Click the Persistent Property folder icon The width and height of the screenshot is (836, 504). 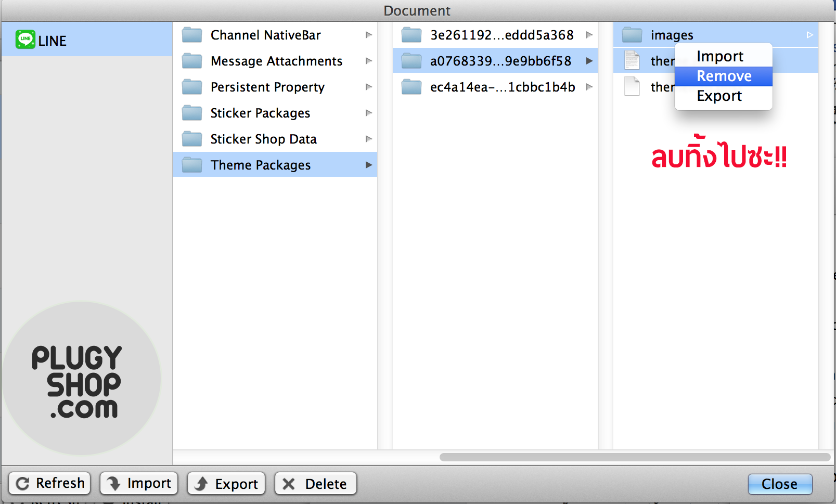[192, 87]
